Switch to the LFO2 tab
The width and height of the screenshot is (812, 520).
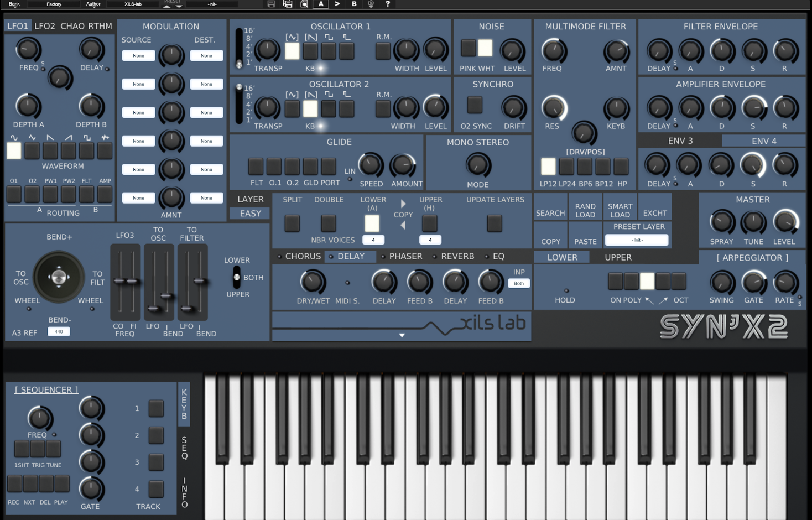(x=45, y=26)
